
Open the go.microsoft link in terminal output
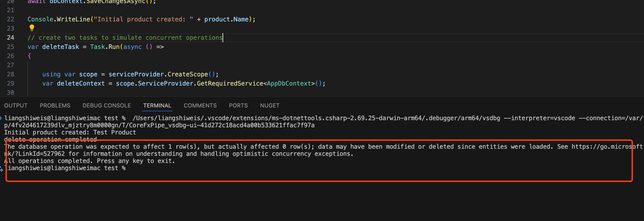pos(607,147)
